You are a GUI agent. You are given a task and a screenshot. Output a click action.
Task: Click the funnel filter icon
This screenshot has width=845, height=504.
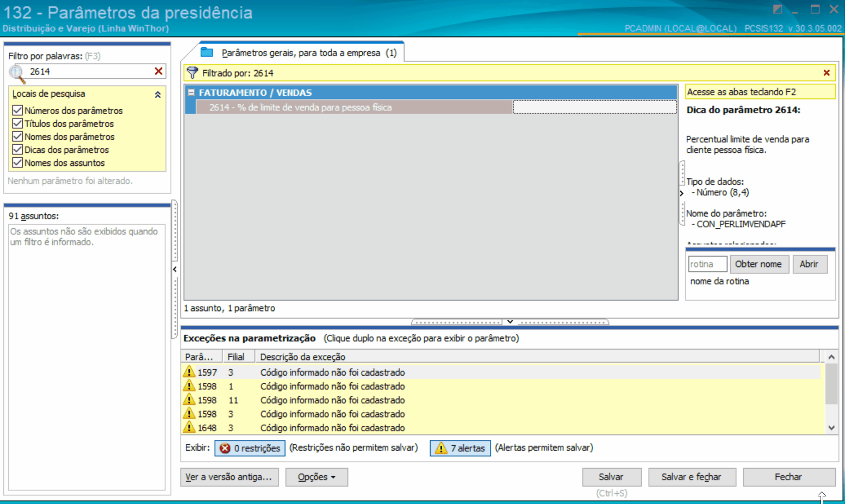pyautogui.click(x=192, y=73)
